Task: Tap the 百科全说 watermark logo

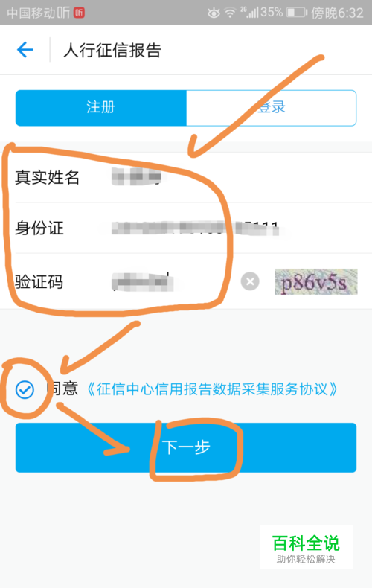Action: pyautogui.click(x=307, y=547)
